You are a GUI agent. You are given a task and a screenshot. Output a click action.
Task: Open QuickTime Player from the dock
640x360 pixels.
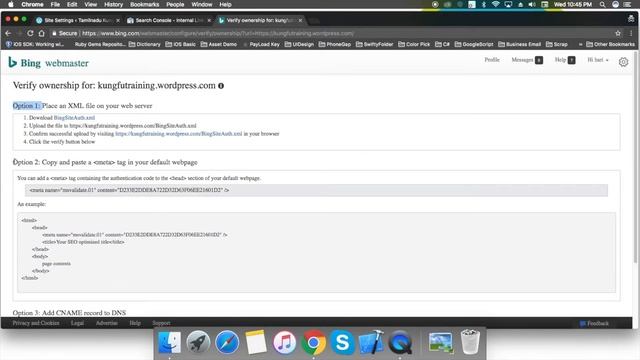400,342
